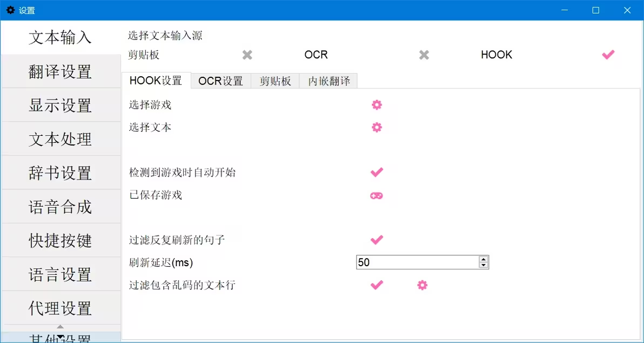Open garbled text filter gear settings
This screenshot has width=644, height=343.
pyautogui.click(x=422, y=285)
